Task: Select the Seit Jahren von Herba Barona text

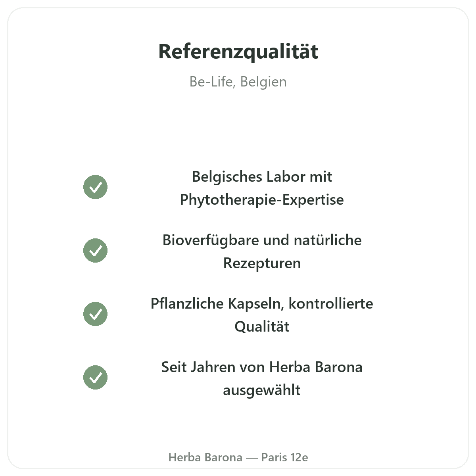Action: [x=262, y=367]
